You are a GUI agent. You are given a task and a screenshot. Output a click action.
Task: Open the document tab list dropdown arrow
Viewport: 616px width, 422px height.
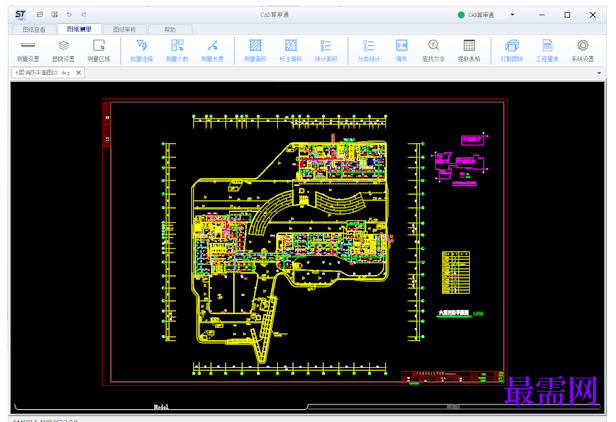point(599,73)
